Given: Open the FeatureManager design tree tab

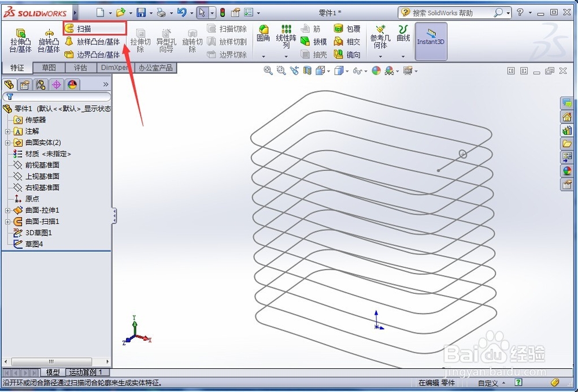Looking at the screenshot, I should pyautogui.click(x=9, y=85).
